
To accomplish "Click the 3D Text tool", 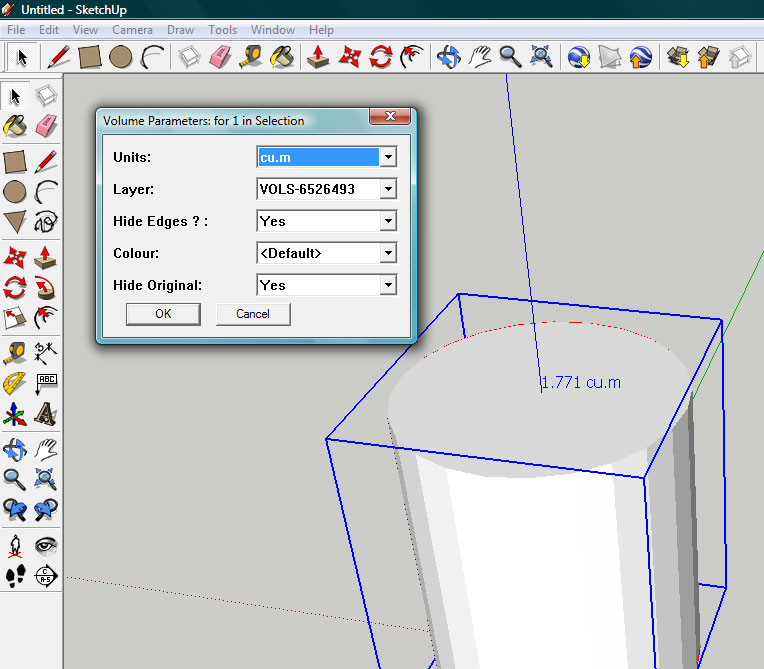I will [46, 414].
